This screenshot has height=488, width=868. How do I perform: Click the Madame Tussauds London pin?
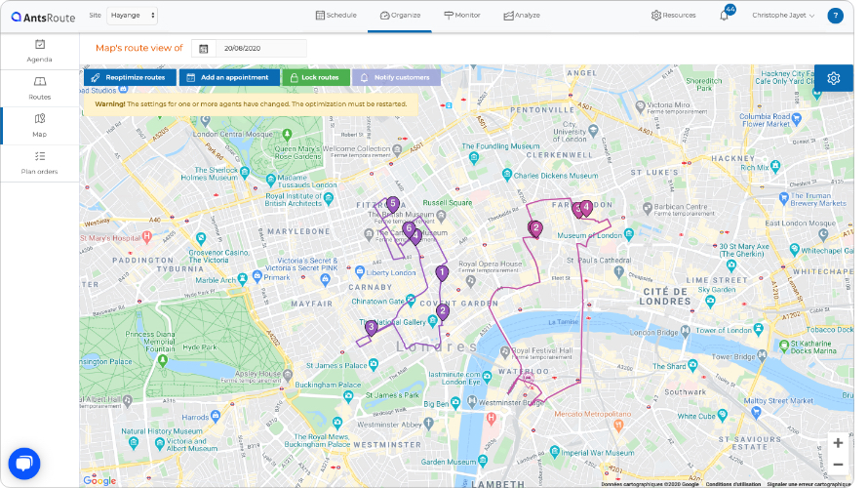271,180
